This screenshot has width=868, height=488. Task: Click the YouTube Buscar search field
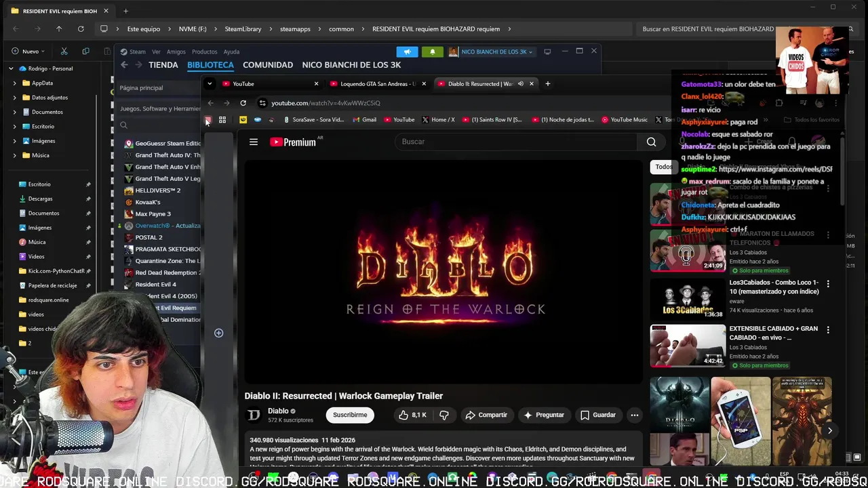pos(515,142)
